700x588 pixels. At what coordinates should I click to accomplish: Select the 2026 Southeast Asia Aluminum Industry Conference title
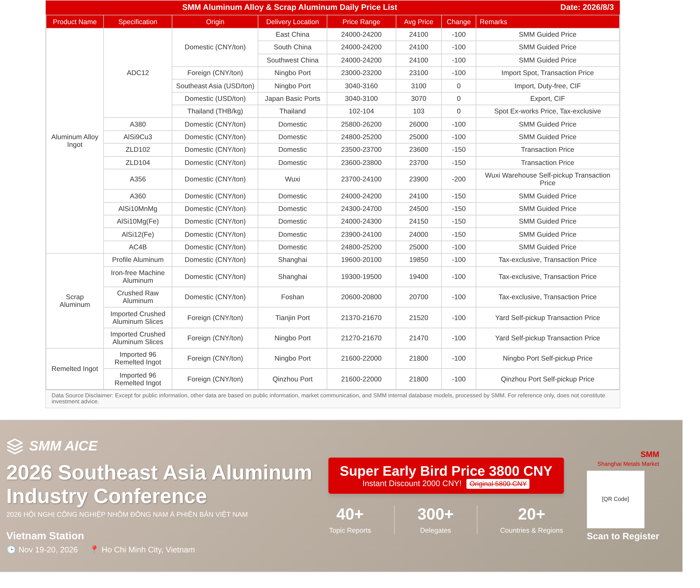[159, 484]
